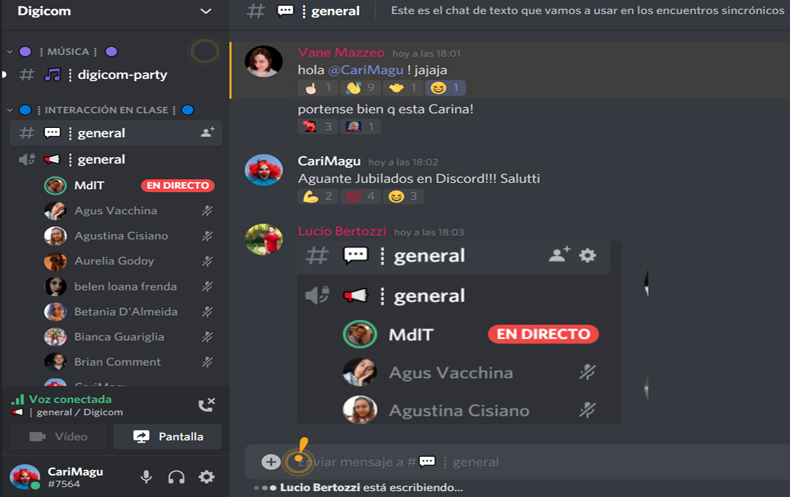Toggle the clapping hands reaction with 9
Viewport: 790px width, 497px height.
pos(361,88)
